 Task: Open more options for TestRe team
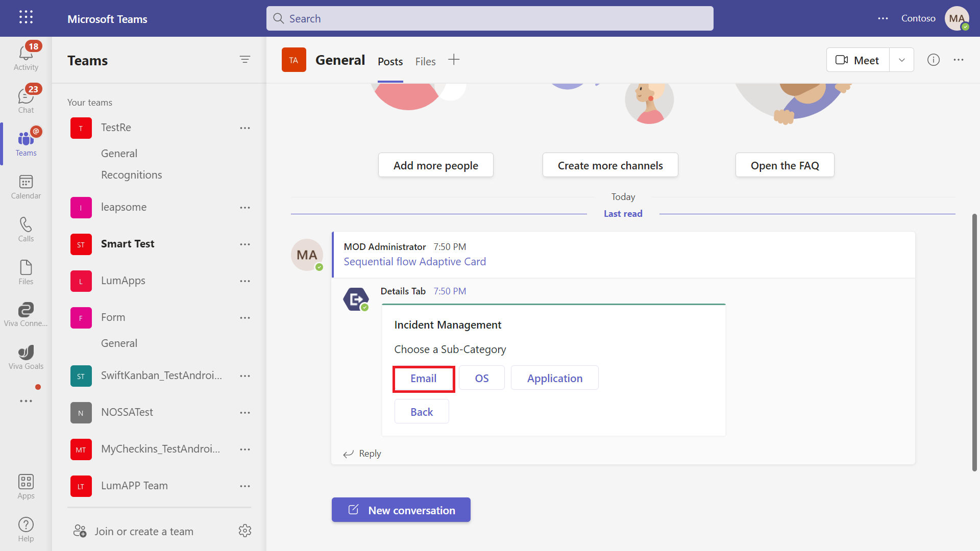click(x=245, y=128)
